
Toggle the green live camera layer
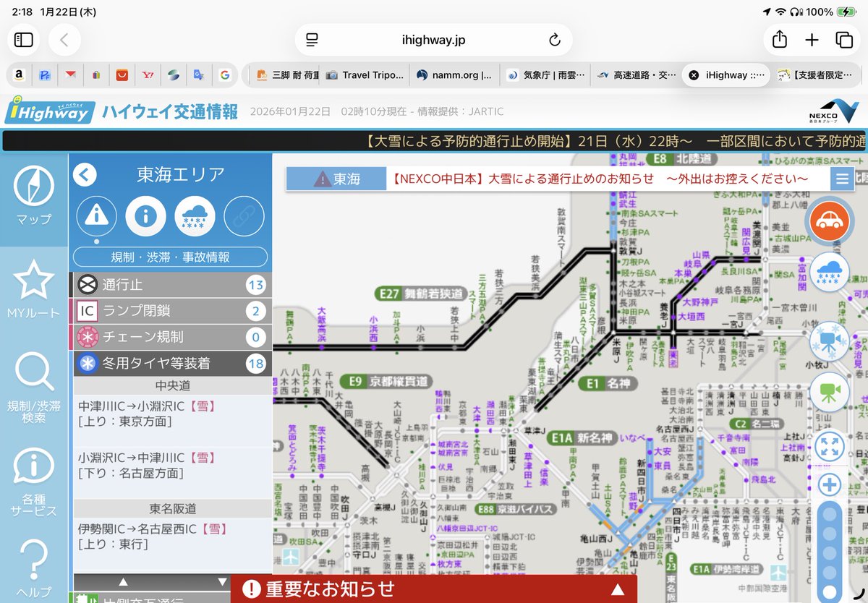coord(829,391)
